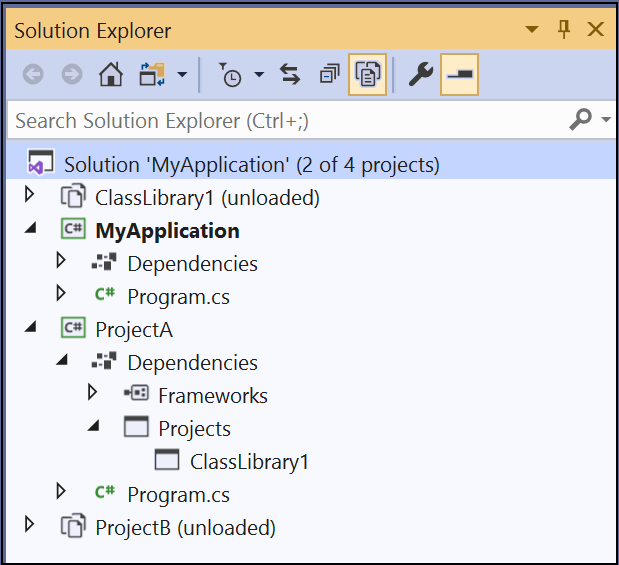Screen dimensions: 619x565
Task: Expand Dependencies under MyApplication
Action: tap(61, 260)
